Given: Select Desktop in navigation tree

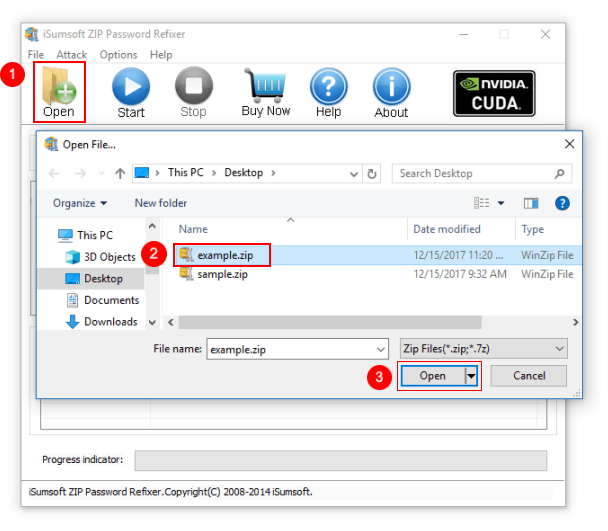Looking at the screenshot, I should [x=94, y=278].
